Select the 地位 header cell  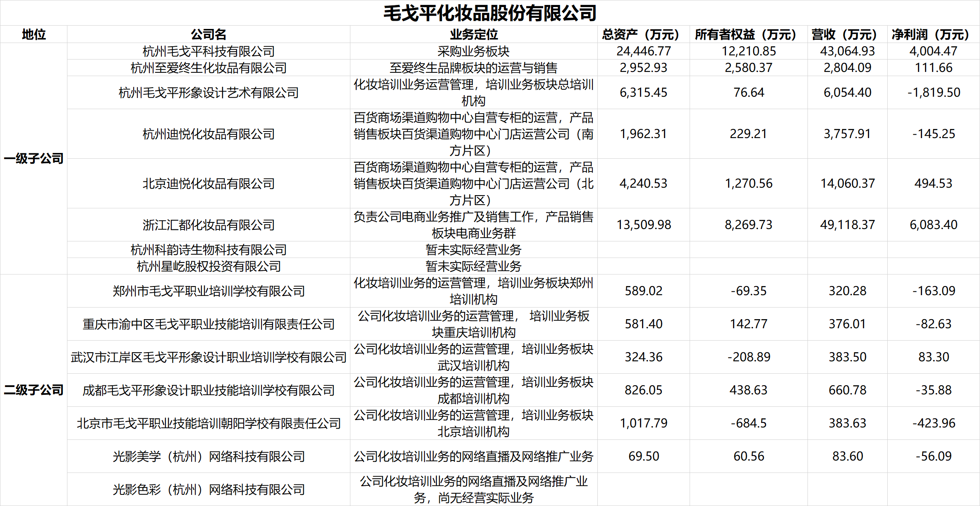pyautogui.click(x=34, y=34)
